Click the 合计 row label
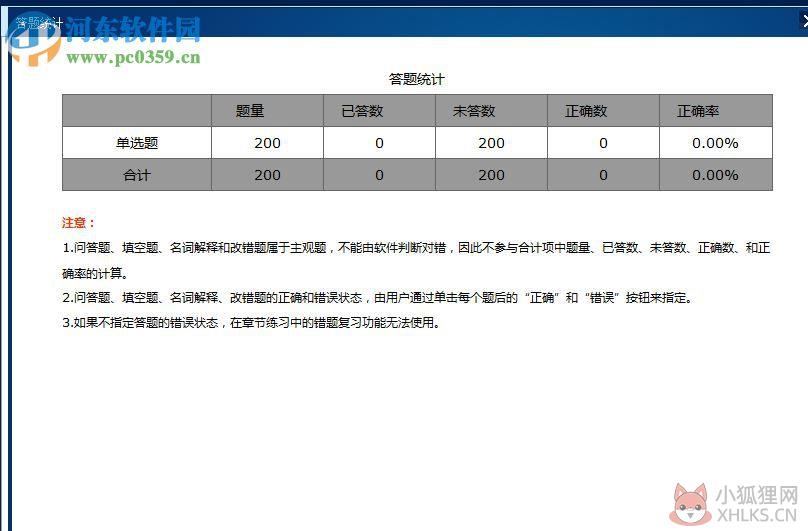The height and width of the screenshot is (531, 808). click(137, 175)
